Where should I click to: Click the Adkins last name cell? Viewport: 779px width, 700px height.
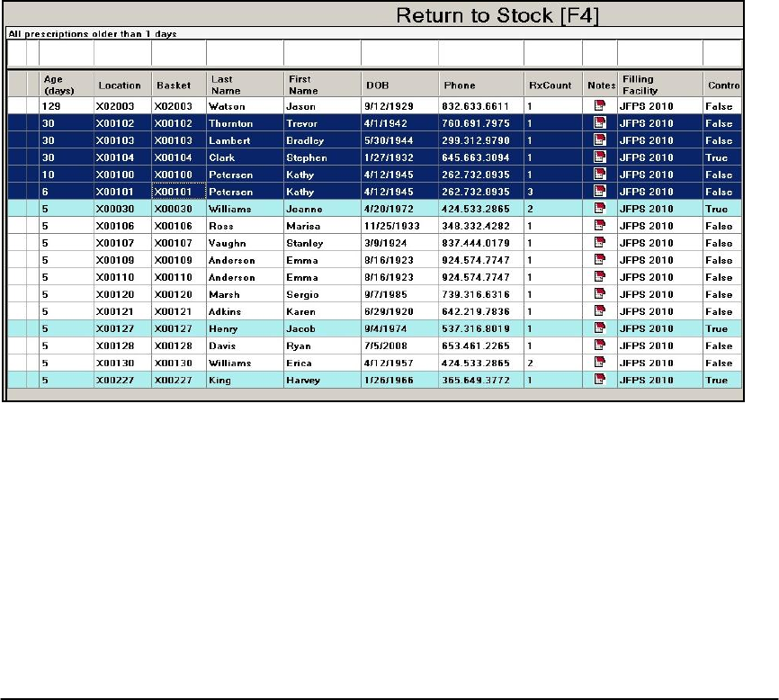[245, 311]
